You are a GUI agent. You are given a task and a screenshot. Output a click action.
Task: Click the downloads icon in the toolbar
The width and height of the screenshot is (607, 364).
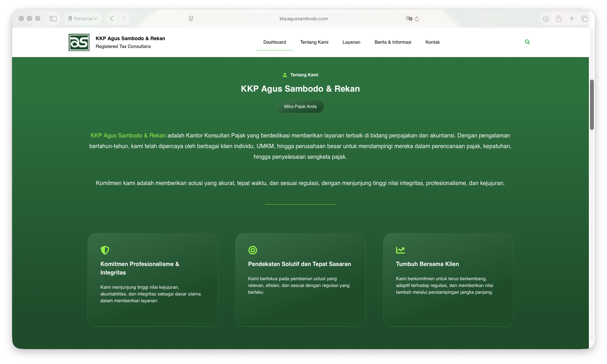546,18
